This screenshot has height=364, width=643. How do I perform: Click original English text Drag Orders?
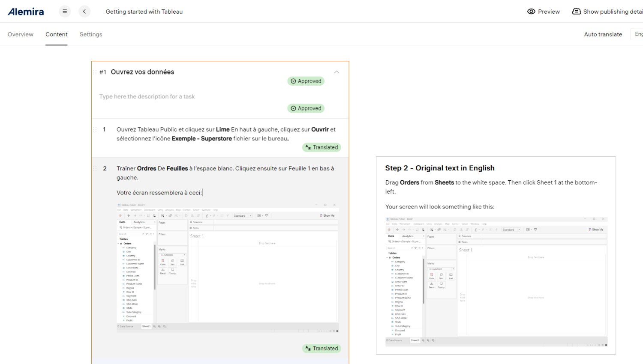pyautogui.click(x=491, y=187)
